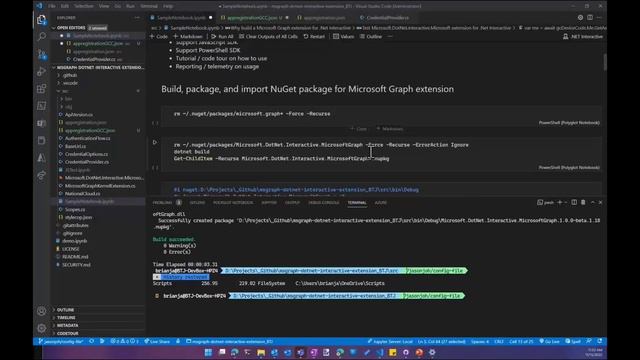Open the Source Control view
This screenshot has width=640, height=360.
pos(41,54)
